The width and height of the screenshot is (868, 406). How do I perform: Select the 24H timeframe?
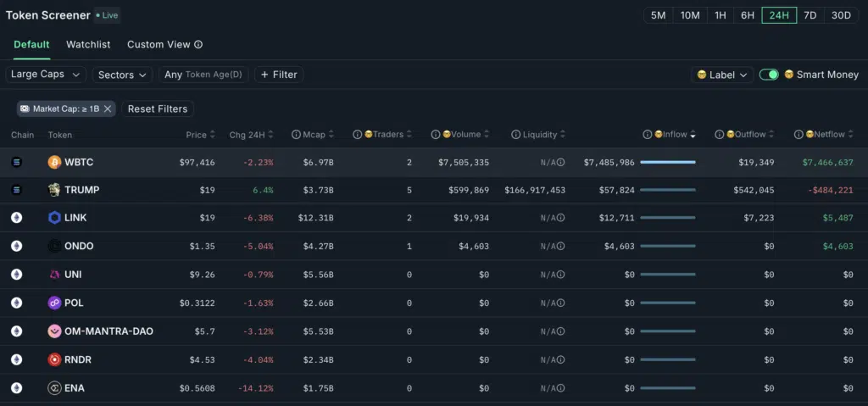(x=779, y=15)
